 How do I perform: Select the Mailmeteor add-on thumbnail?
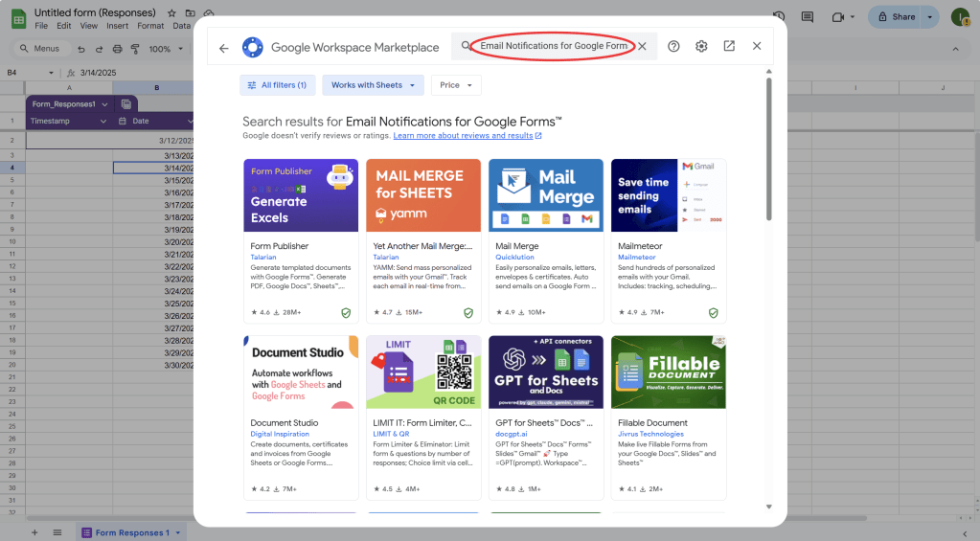[669, 195]
